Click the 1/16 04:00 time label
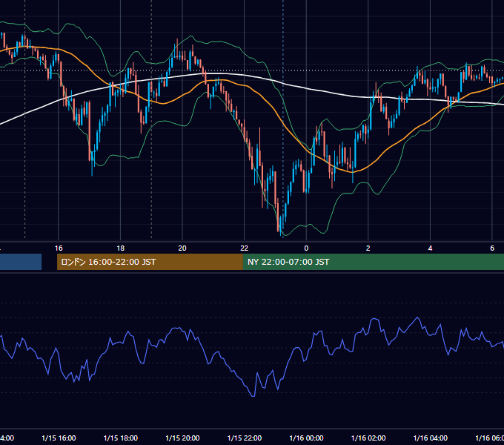 coord(431,438)
